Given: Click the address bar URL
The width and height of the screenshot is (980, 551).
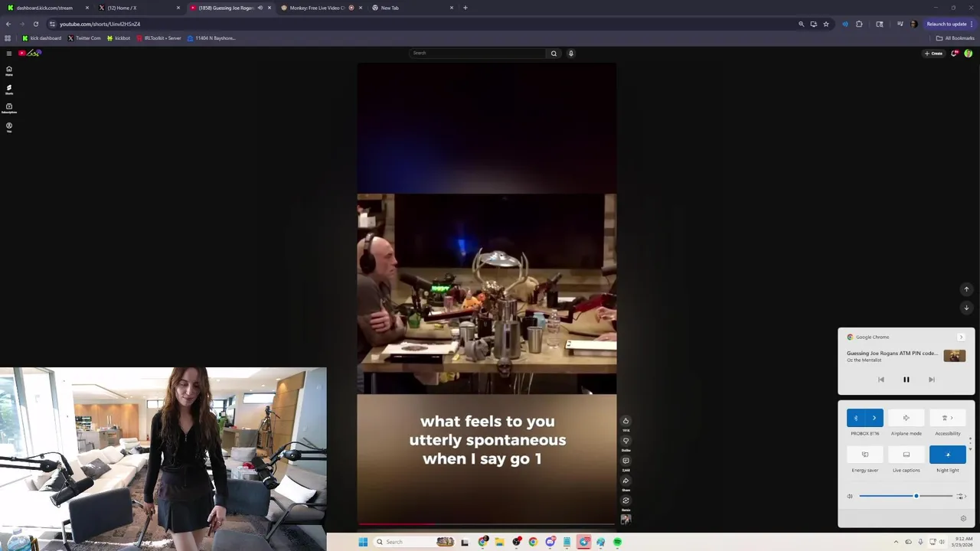Looking at the screenshot, I should point(100,24).
